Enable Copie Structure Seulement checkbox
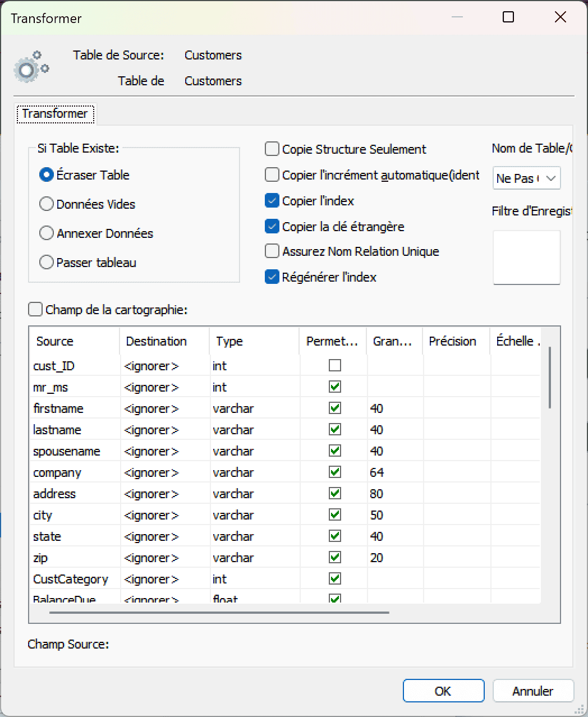Screen dimensions: 588x717 [272, 149]
